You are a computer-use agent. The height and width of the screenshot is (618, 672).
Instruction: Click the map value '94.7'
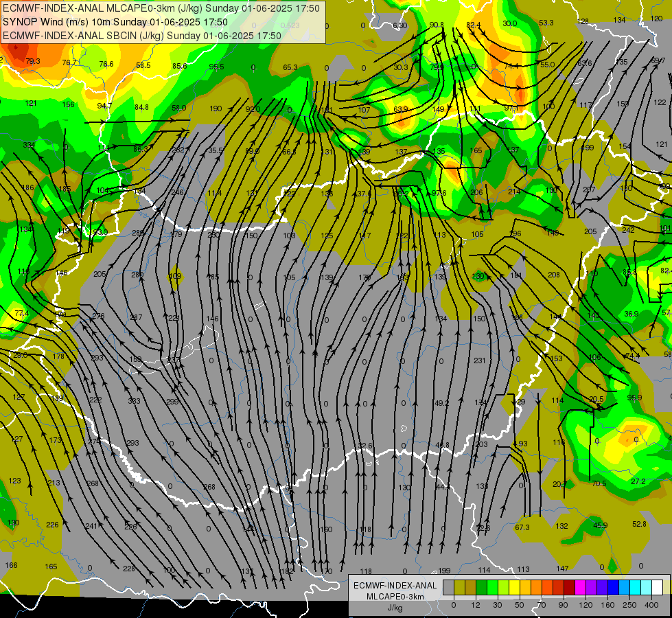click(x=104, y=106)
